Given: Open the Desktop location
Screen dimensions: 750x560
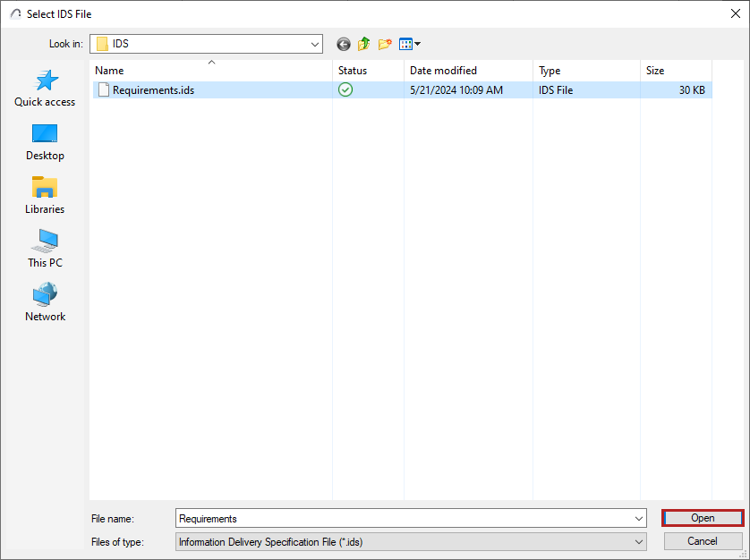Looking at the screenshot, I should (x=44, y=140).
